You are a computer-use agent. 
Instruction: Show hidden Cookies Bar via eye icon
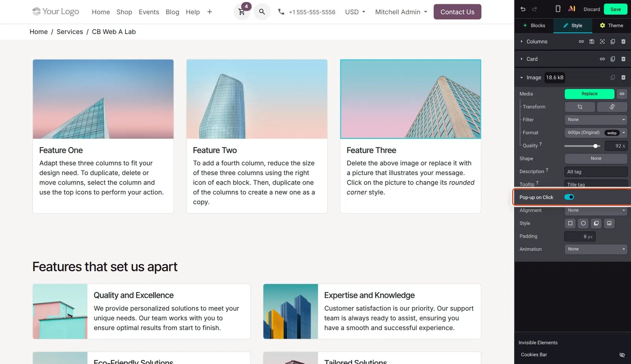(x=622, y=355)
